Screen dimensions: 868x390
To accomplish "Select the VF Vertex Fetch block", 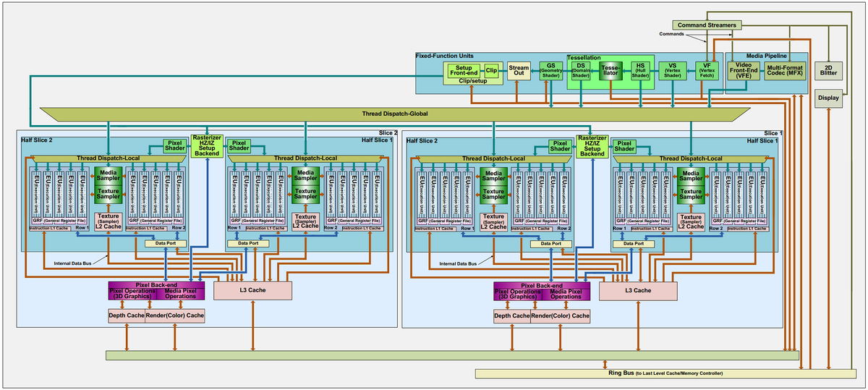I will (707, 70).
